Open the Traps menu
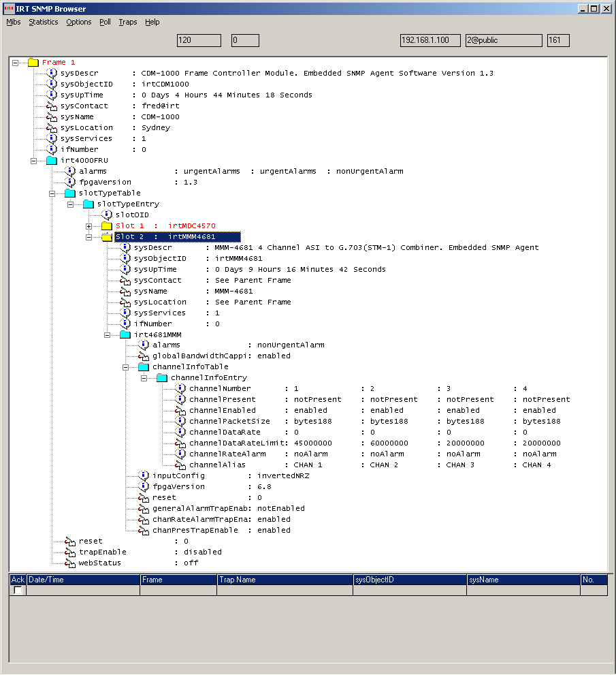Viewport: 616px width, 675px height. [127, 22]
